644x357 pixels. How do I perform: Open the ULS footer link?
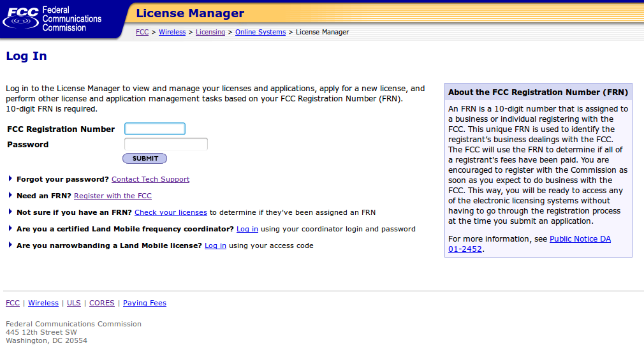pos(74,303)
